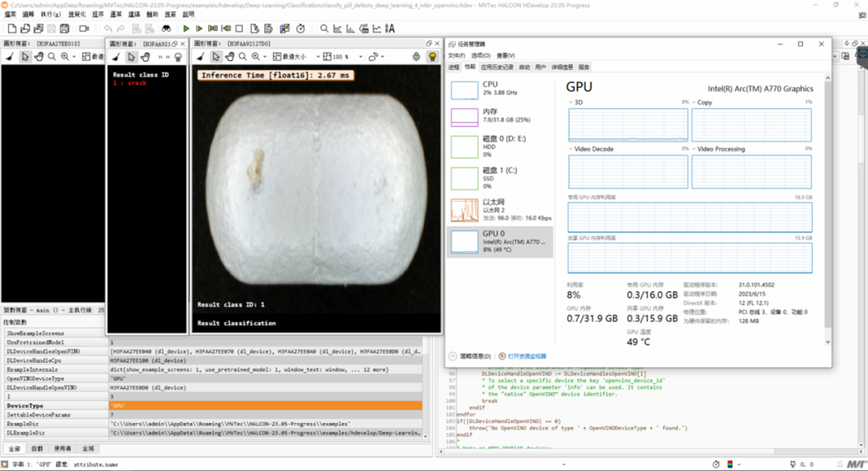
Task: Open the 执行(x) menu in HDevelop
Action: (x=51, y=14)
